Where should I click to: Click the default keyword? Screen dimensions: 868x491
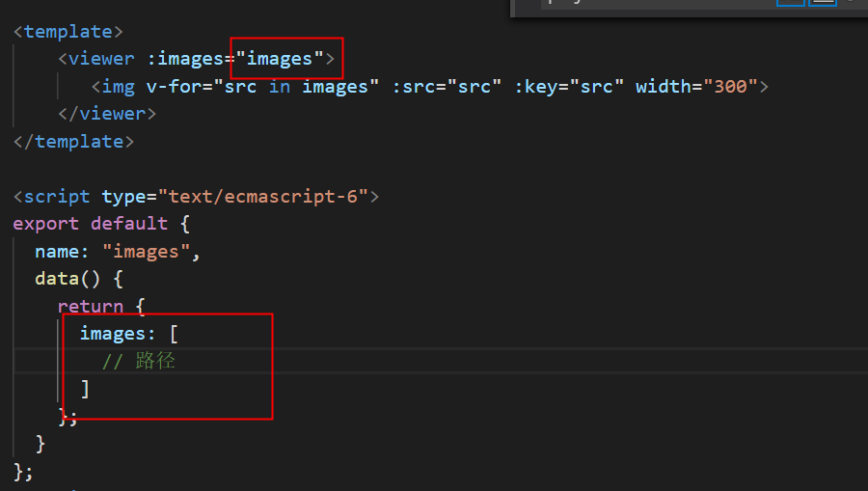(129, 224)
